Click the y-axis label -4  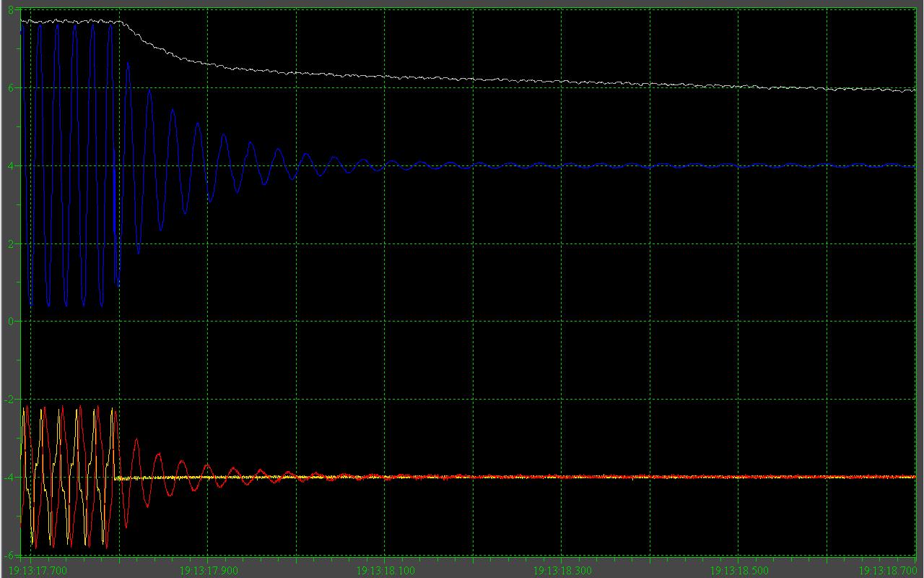tap(9, 477)
